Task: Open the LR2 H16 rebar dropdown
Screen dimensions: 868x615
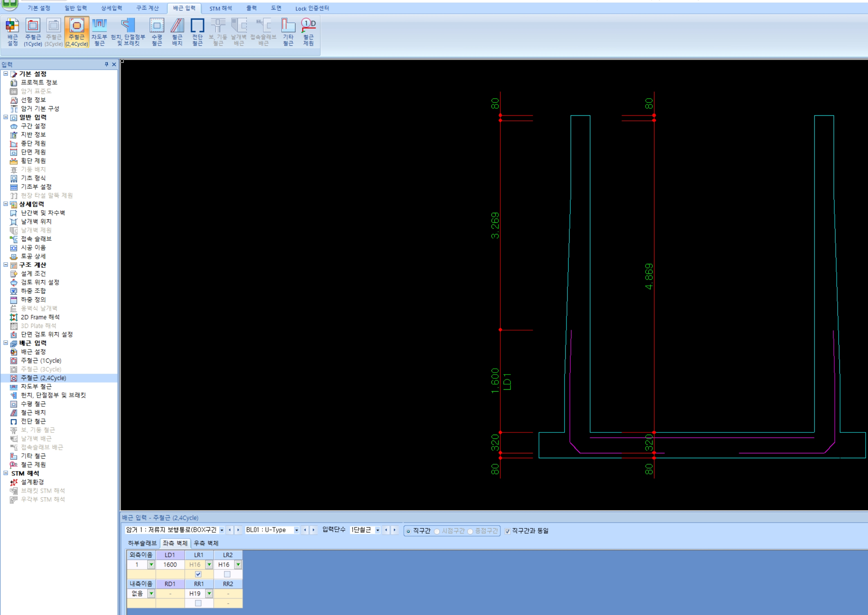Action: point(238,565)
